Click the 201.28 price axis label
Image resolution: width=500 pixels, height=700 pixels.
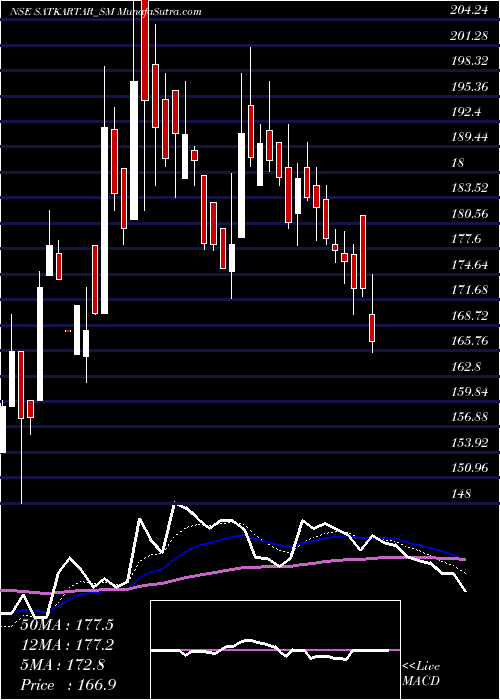click(469, 37)
